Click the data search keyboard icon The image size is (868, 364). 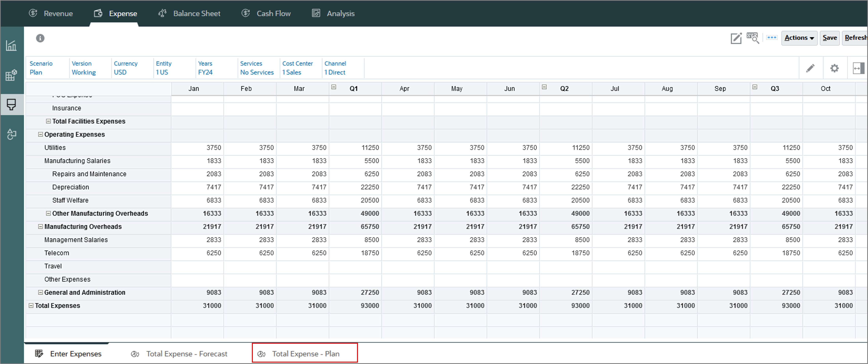click(752, 38)
